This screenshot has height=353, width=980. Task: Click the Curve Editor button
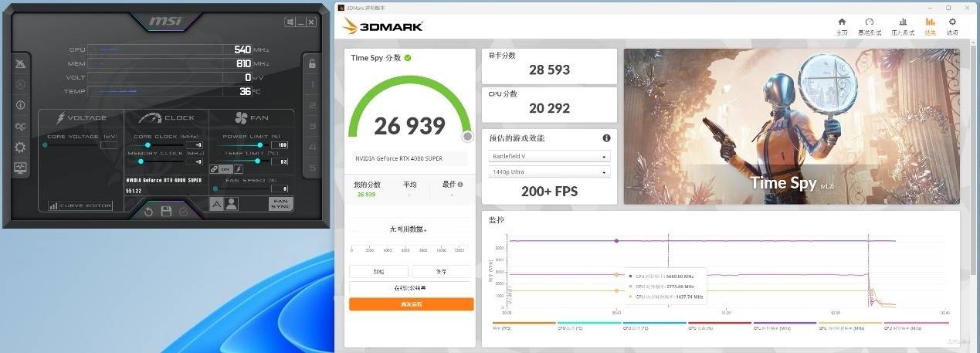point(80,206)
